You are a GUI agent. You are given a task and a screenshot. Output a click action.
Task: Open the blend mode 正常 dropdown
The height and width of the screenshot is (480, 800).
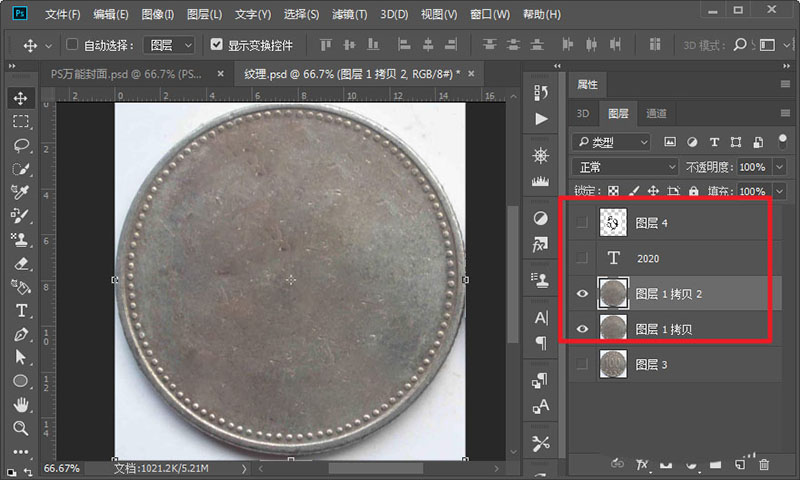[x=625, y=167]
